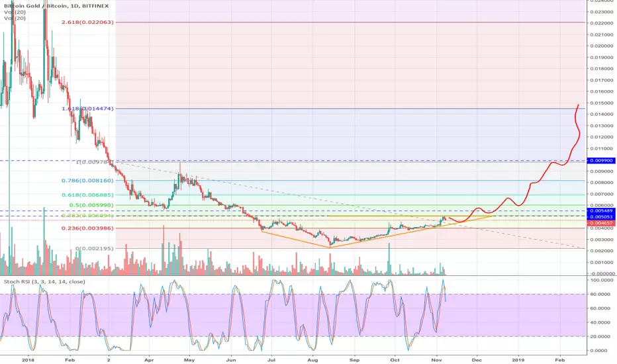Click the Jul date label on time axis
Image resolution: width=617 pixels, height=364 pixels.
tap(271, 360)
